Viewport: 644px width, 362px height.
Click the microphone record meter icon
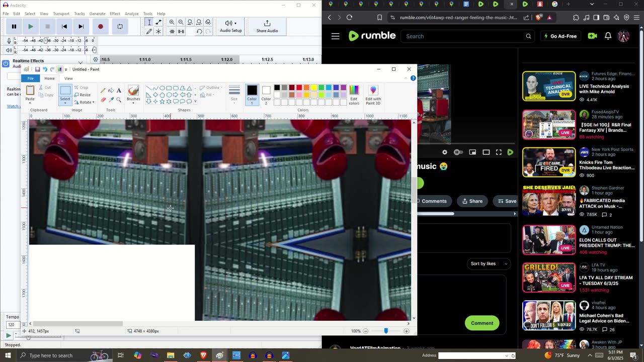(9, 41)
